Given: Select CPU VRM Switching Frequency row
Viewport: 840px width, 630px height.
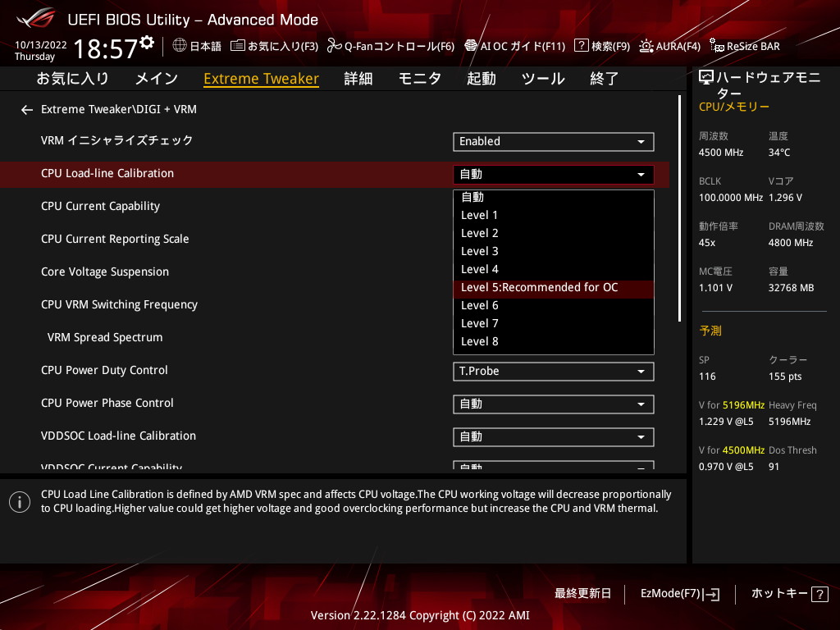Looking at the screenshot, I should [119, 304].
